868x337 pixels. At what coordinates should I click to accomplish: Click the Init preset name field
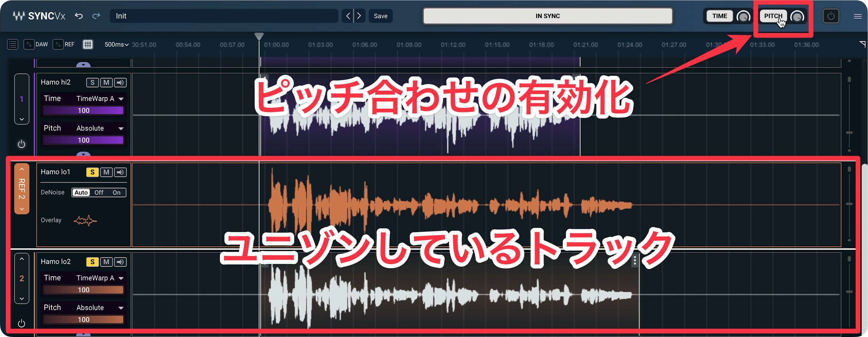tap(224, 16)
